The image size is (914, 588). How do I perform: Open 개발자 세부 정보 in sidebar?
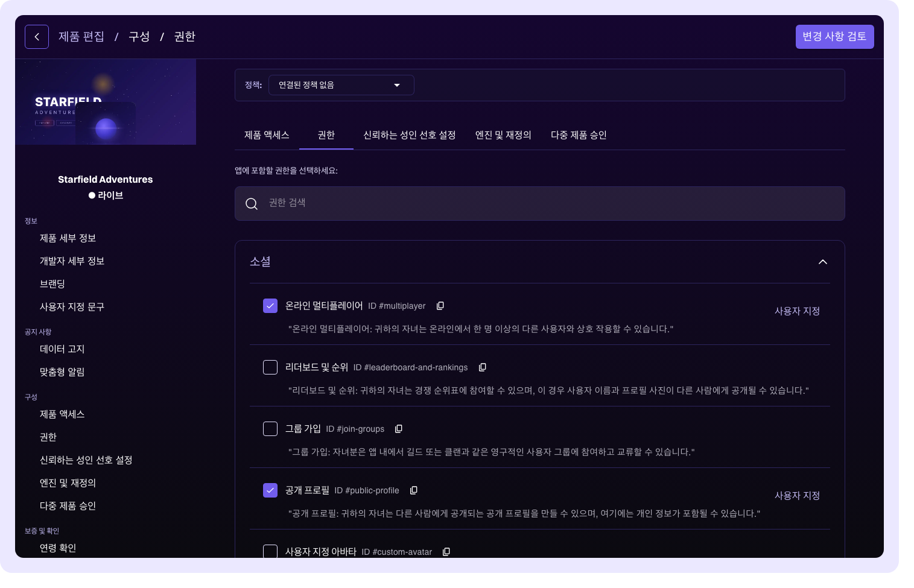72,261
